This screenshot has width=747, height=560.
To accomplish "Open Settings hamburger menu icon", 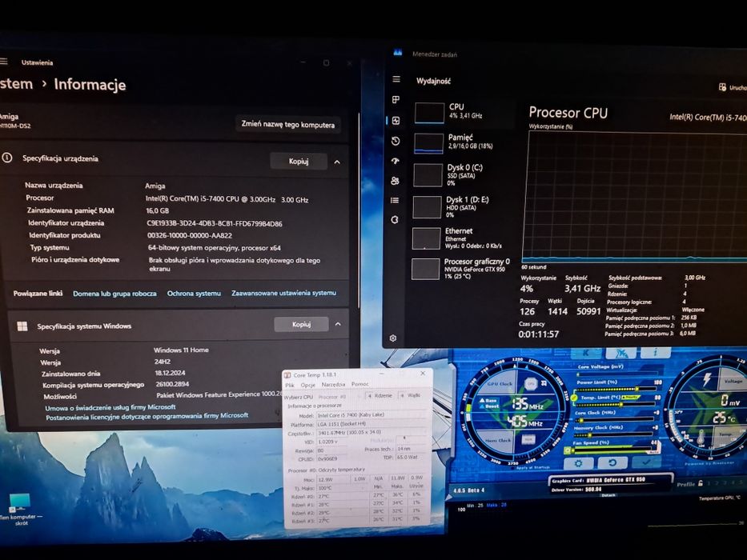I will tap(4, 62).
